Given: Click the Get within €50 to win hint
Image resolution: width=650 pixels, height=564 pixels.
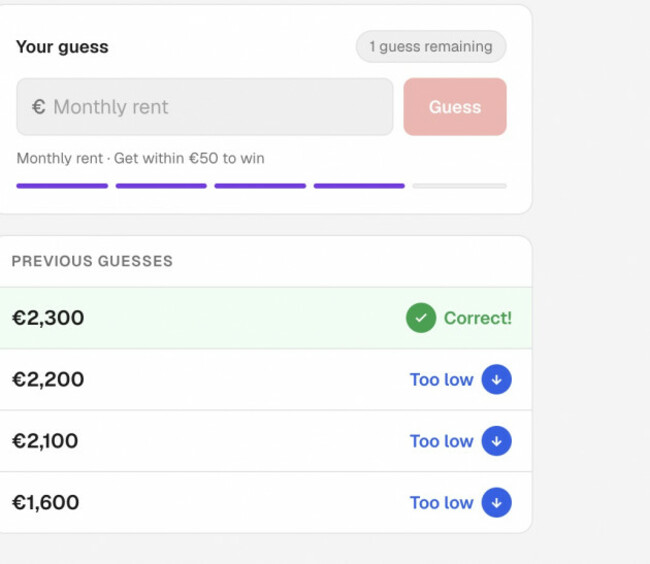Looking at the screenshot, I should coord(189,158).
